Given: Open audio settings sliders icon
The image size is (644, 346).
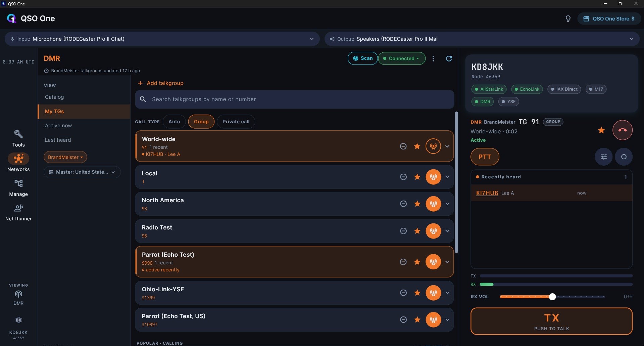Looking at the screenshot, I should (603, 157).
